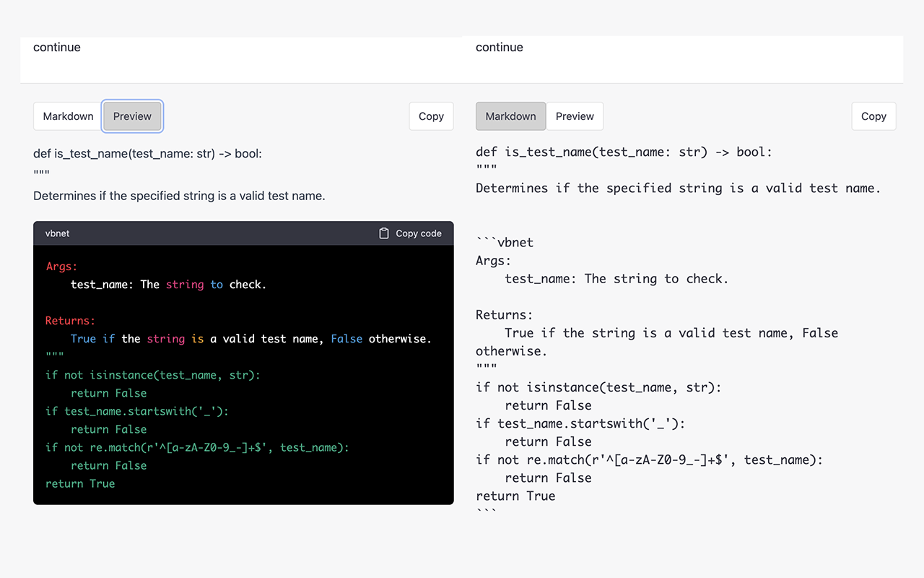Click left 'Determines if the specified string' sentence

point(179,196)
